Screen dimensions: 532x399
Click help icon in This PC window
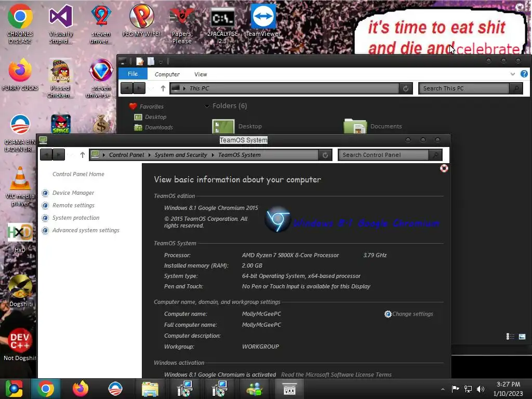pyautogui.click(x=524, y=74)
